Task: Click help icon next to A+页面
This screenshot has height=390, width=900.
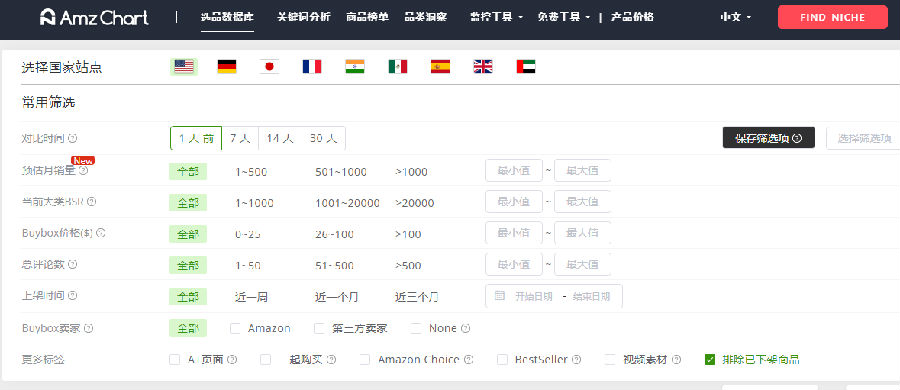Action: point(232,360)
